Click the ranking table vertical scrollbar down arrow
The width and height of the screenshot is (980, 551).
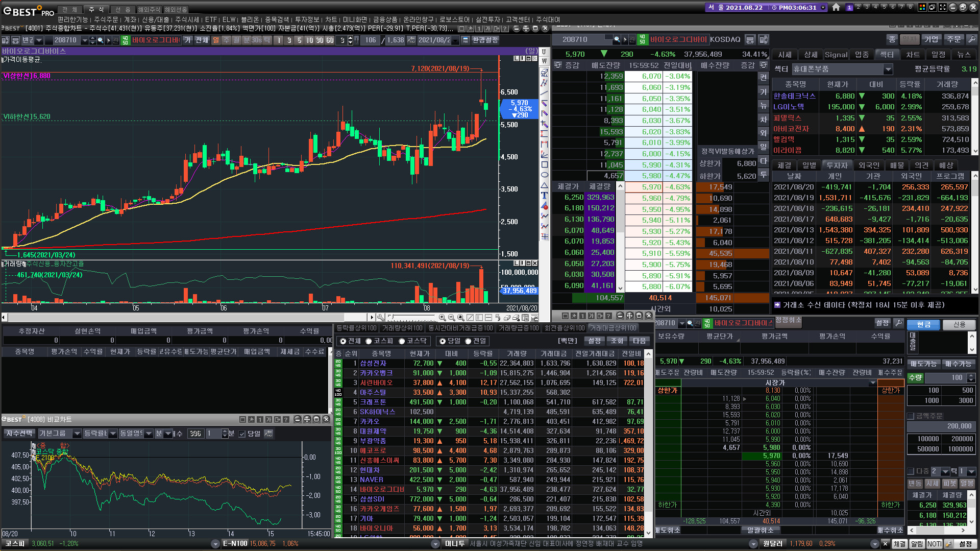(x=648, y=533)
